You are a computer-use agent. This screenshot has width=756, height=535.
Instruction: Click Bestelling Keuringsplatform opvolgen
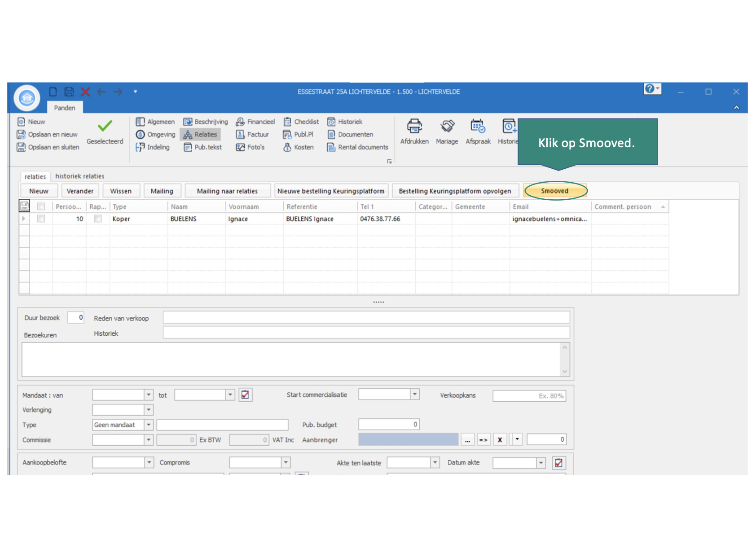point(455,191)
